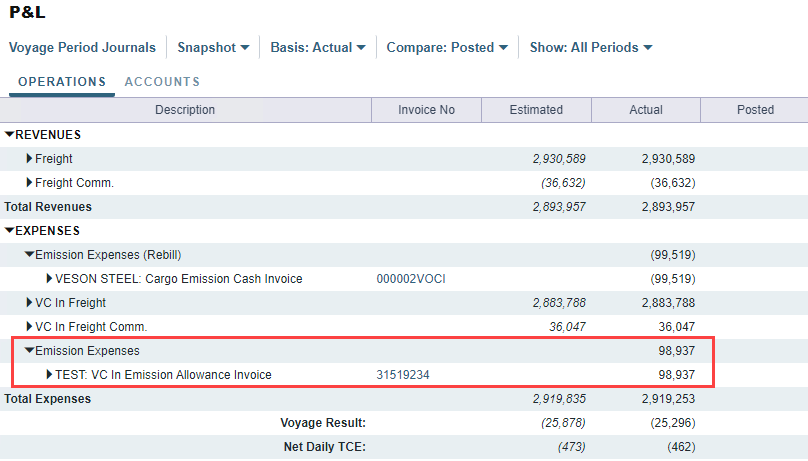This screenshot has height=461, width=808.
Task: Collapse the EXPENSES section
Action: click(x=10, y=231)
